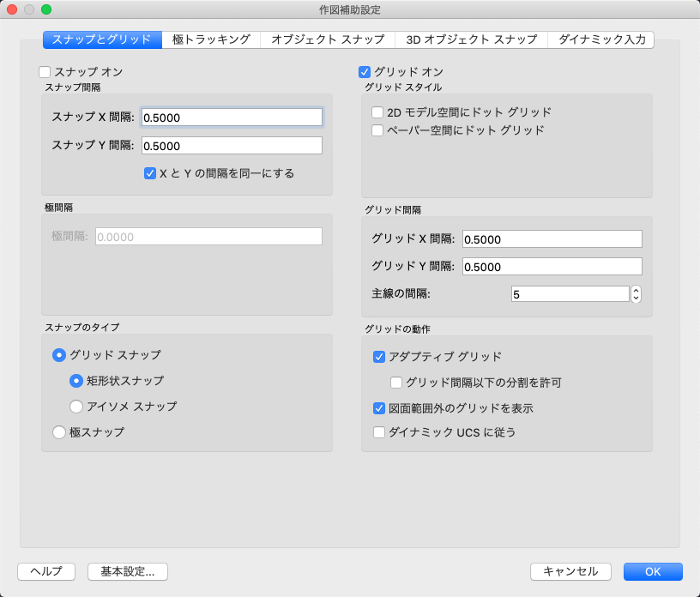Click the スナップ X 間隔 input field
Viewport: 700px width, 597px height.
(x=232, y=118)
